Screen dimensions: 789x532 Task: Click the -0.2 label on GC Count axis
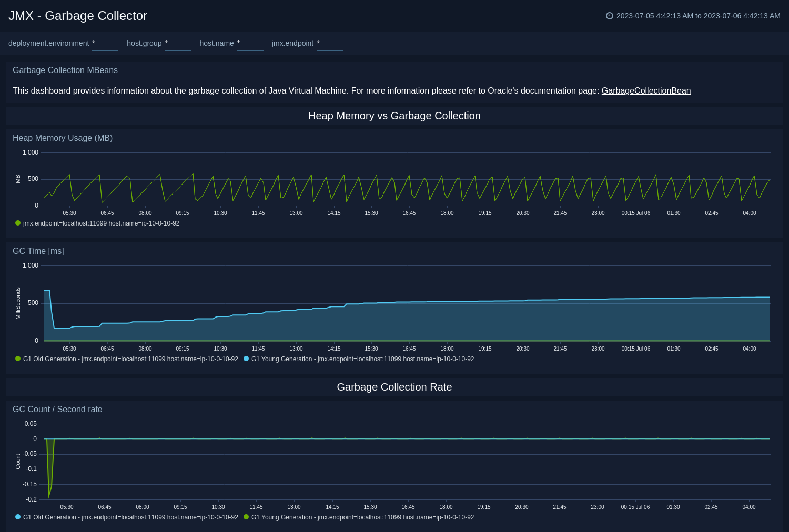(x=32, y=500)
